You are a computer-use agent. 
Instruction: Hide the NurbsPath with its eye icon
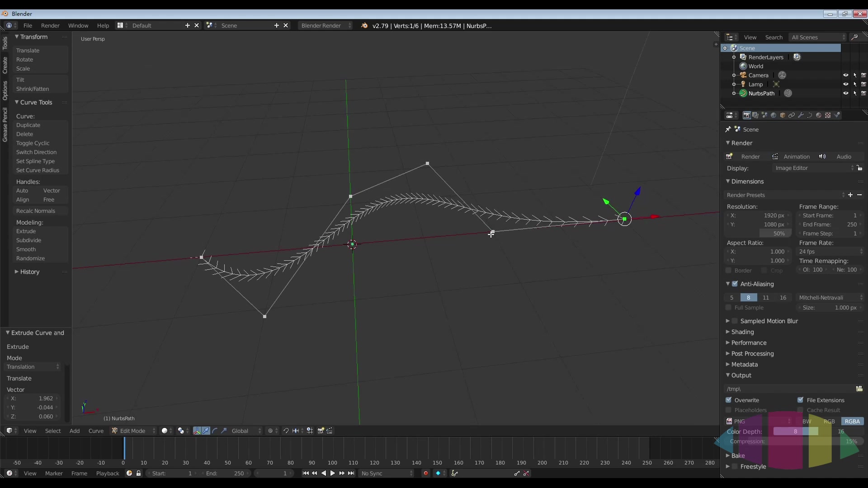point(845,93)
